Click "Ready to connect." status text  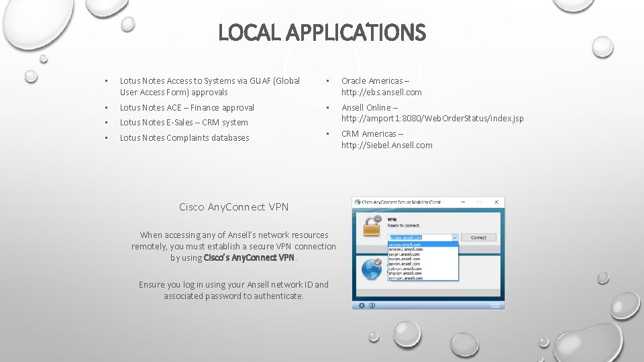pyautogui.click(x=404, y=225)
